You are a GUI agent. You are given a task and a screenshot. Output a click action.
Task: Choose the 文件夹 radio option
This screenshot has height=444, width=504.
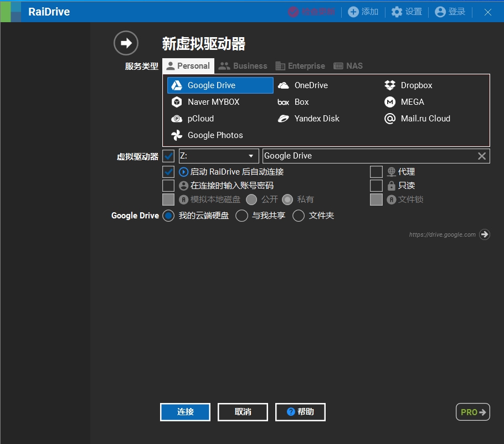299,216
